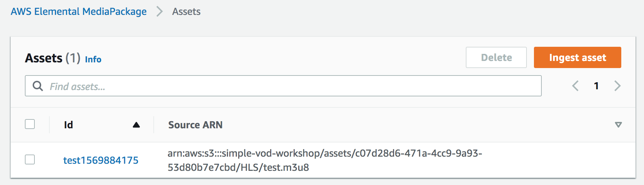Image resolution: width=644 pixels, height=185 pixels.
Task: Click the Ingest asset button
Action: (577, 57)
